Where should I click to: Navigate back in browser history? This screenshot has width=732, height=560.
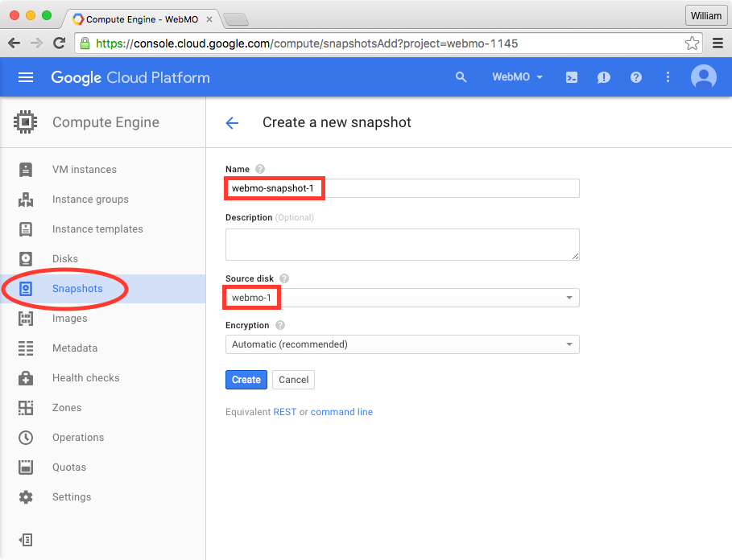(x=14, y=43)
